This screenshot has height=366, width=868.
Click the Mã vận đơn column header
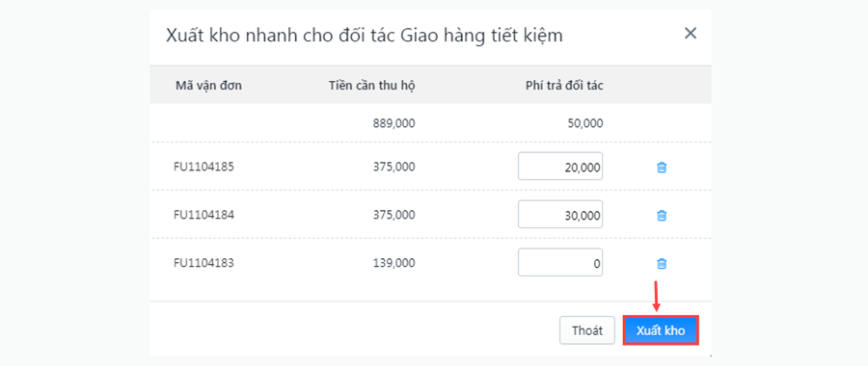pyautogui.click(x=208, y=85)
